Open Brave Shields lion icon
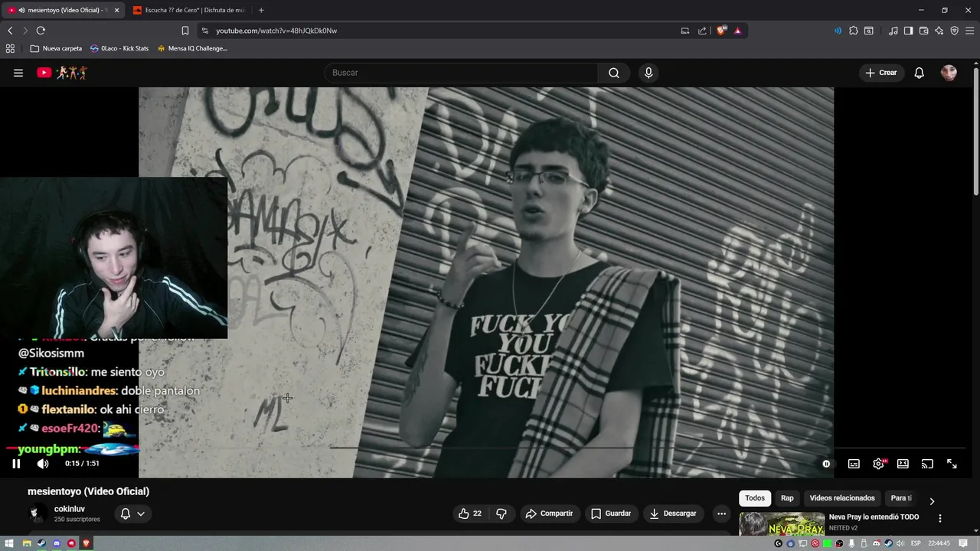 coord(721,31)
